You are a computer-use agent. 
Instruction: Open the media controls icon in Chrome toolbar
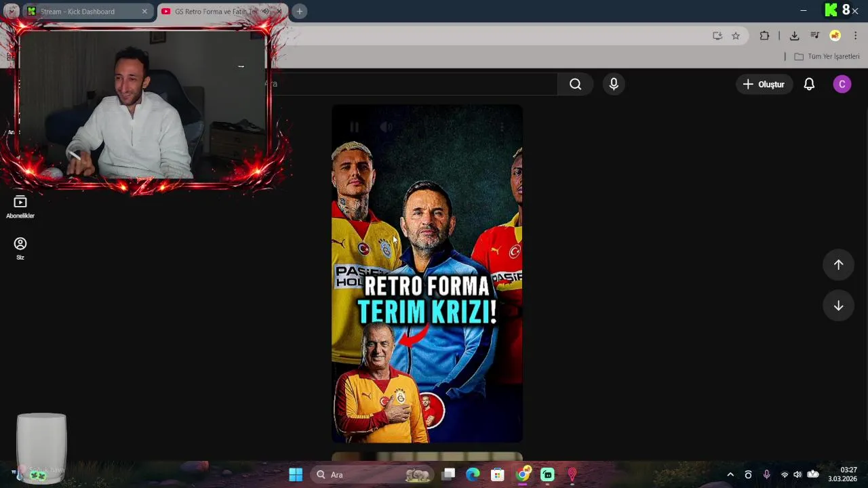pos(815,36)
